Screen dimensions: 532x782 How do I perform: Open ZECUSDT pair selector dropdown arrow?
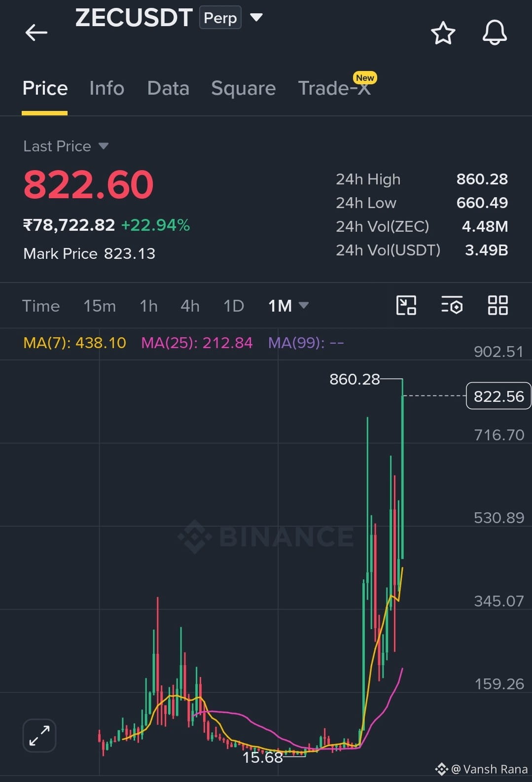[256, 18]
